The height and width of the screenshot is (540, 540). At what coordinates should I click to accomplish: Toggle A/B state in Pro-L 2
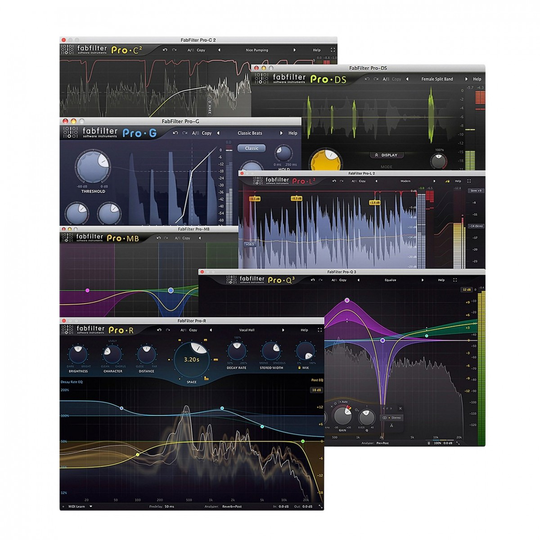coord(354,181)
